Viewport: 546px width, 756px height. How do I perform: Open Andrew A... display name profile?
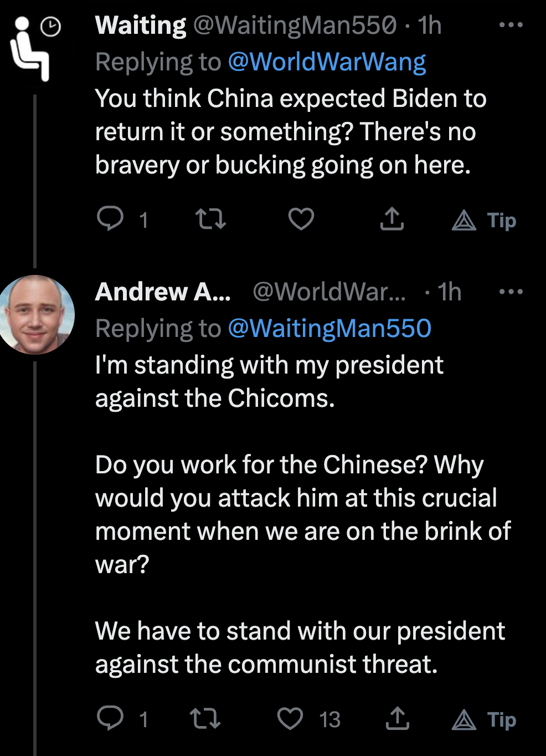[x=163, y=292]
